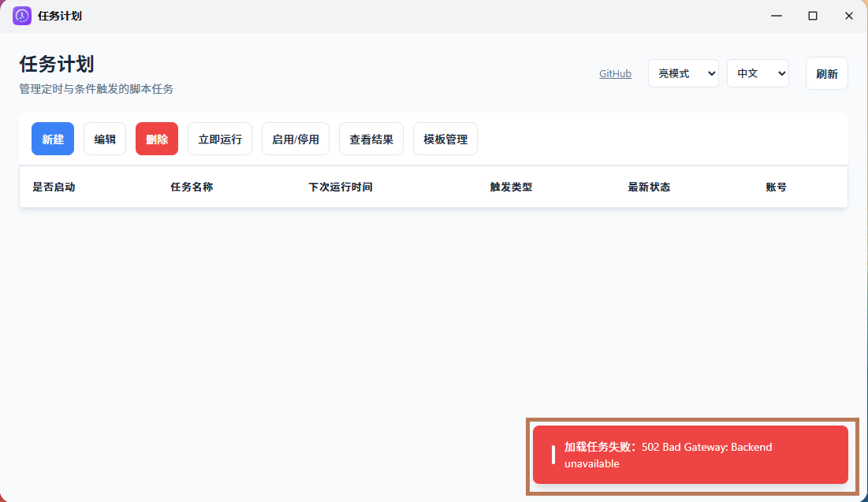
Task: Minimize the 任务计划 window
Action: point(776,16)
